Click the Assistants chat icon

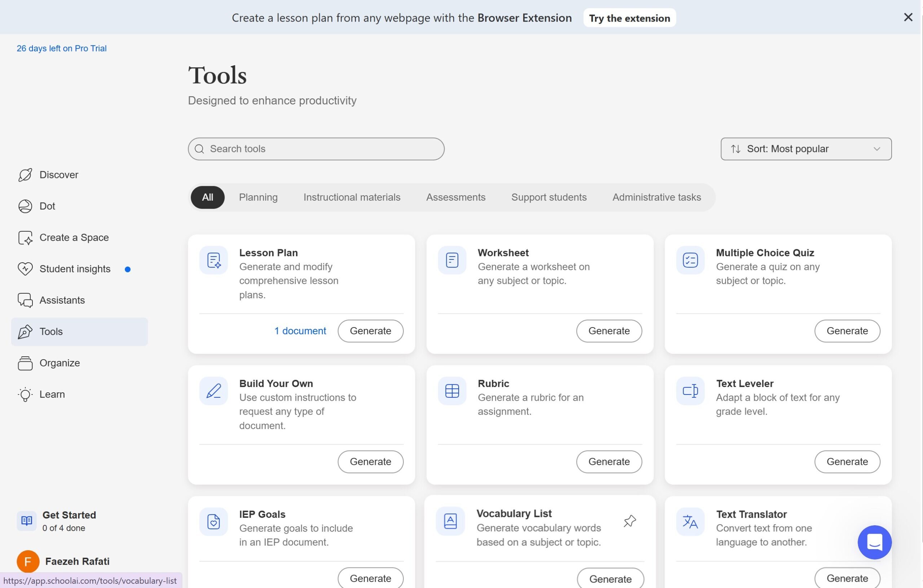pyautogui.click(x=25, y=300)
